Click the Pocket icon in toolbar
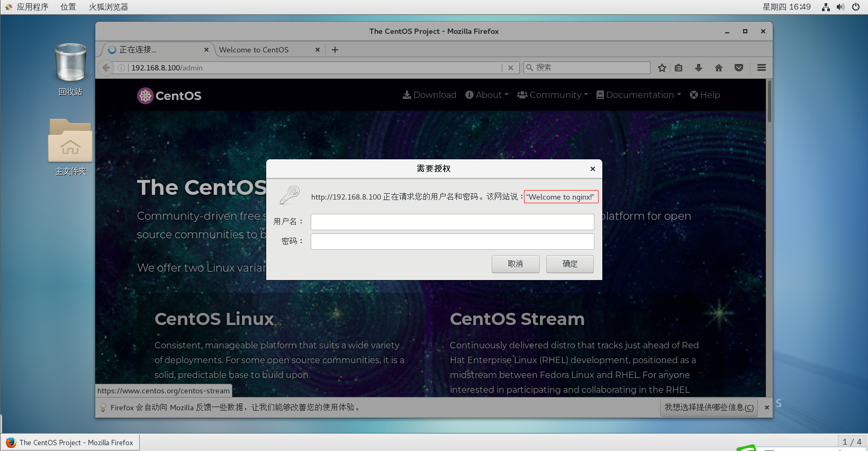Image resolution: width=868 pixels, height=451 pixels. pos(739,68)
